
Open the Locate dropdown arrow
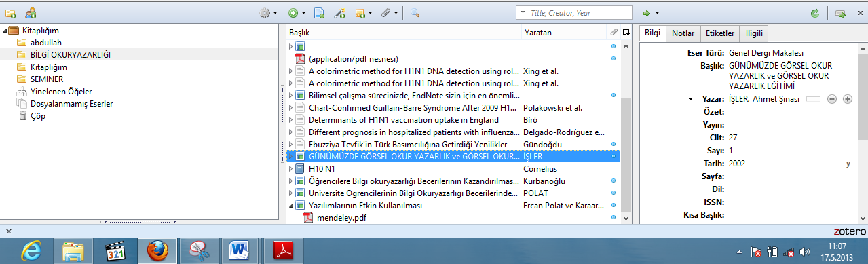click(x=657, y=14)
